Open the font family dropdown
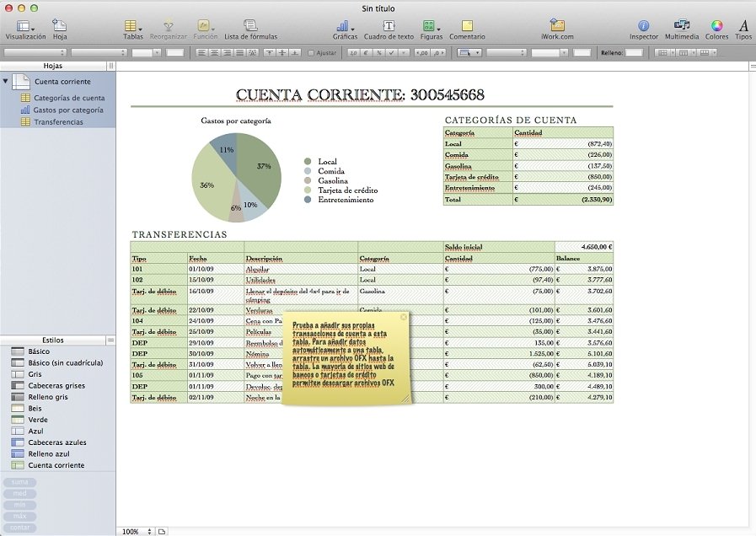Viewport: 756px width, 536px height. (x=35, y=52)
